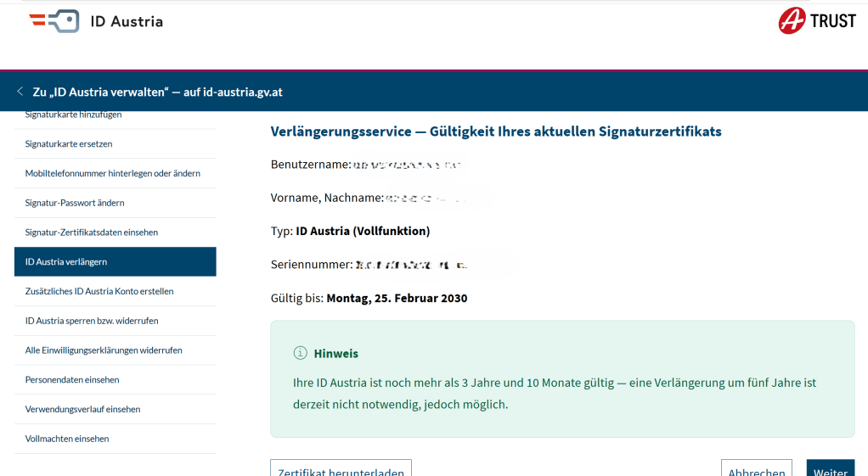Open 'Signatur-Zertifikatsdaten einsehen'
The image size is (868, 476).
[92, 232]
